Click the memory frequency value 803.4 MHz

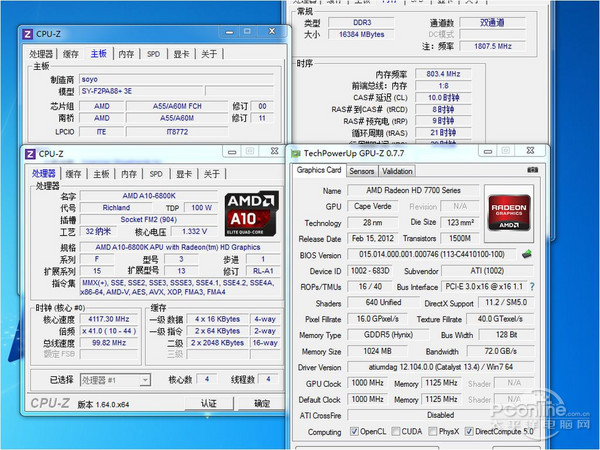pos(443,74)
